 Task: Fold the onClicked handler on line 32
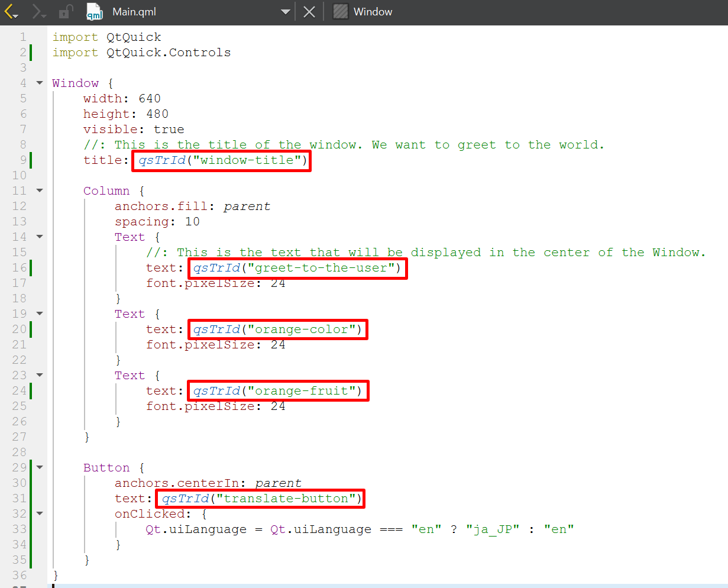click(x=40, y=514)
